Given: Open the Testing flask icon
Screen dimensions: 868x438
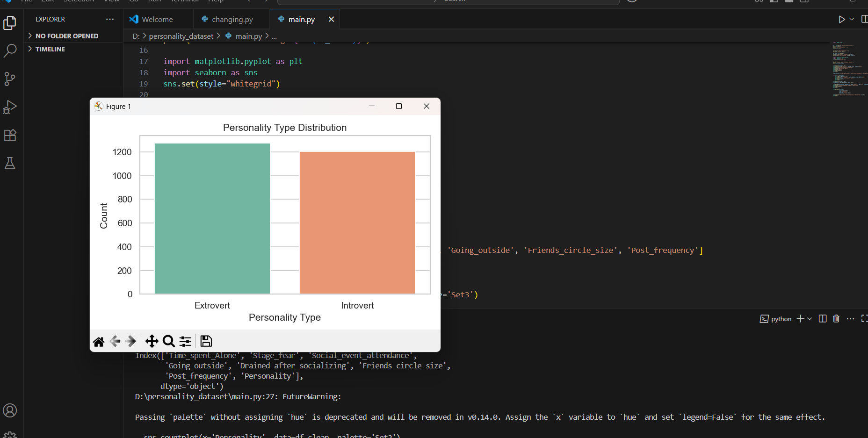Looking at the screenshot, I should click(x=10, y=163).
